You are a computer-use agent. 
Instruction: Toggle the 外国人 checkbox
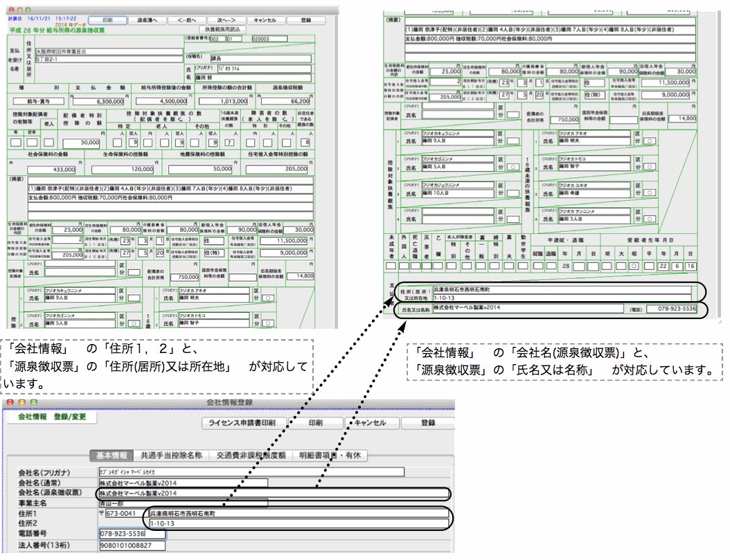pyautogui.click(x=404, y=265)
